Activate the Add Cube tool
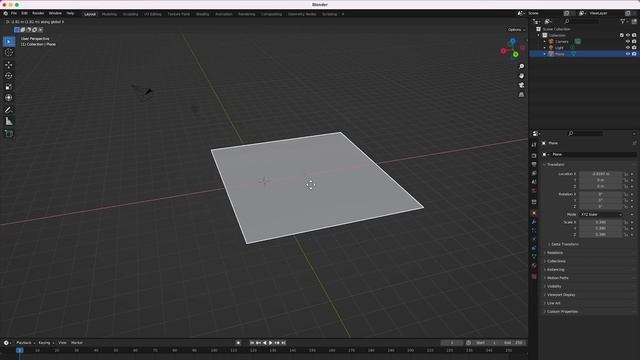640x360 pixels. coord(9,133)
